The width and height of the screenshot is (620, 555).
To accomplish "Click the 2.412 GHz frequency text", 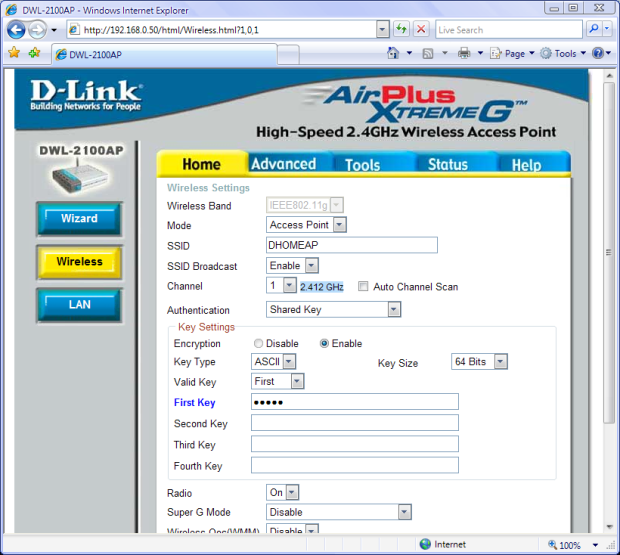I will (321, 287).
